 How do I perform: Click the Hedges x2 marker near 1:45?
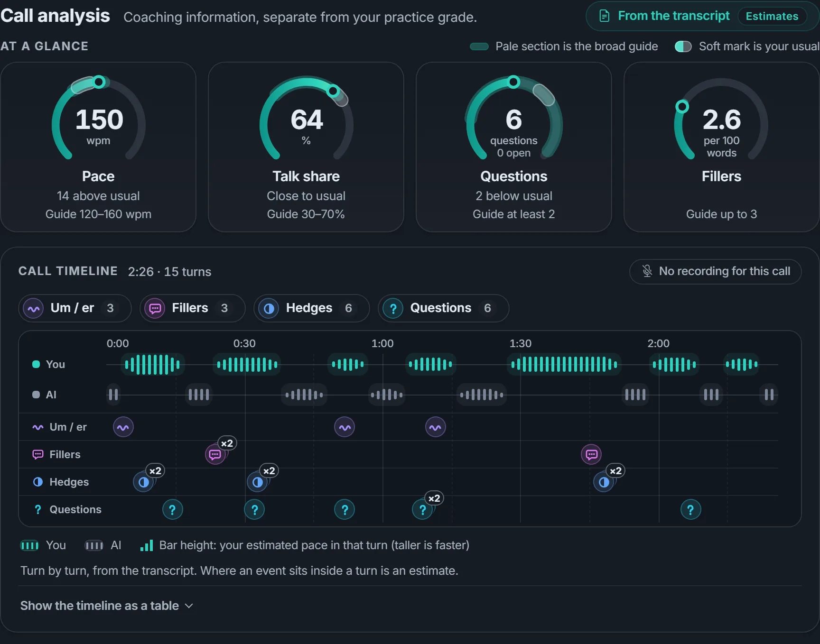click(x=604, y=482)
